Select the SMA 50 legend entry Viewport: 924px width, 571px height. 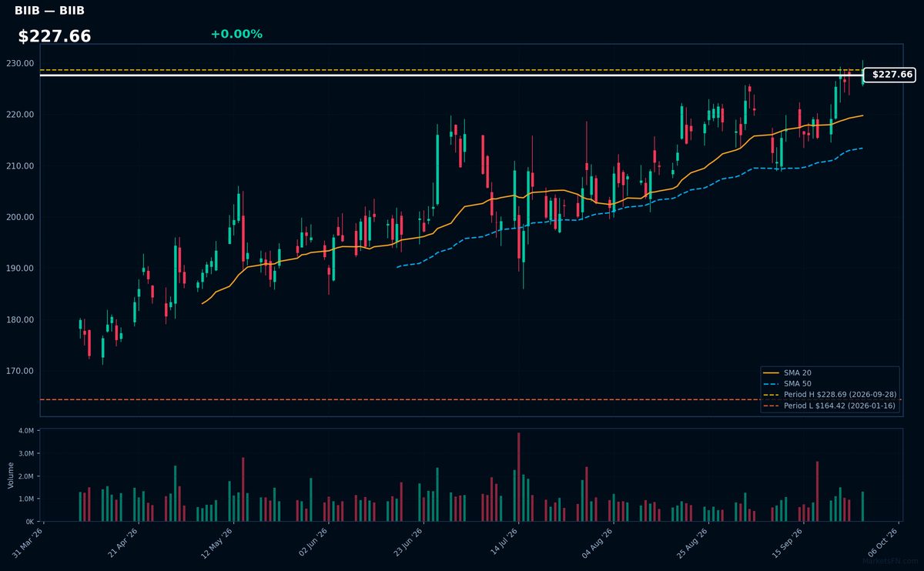[x=787, y=383]
